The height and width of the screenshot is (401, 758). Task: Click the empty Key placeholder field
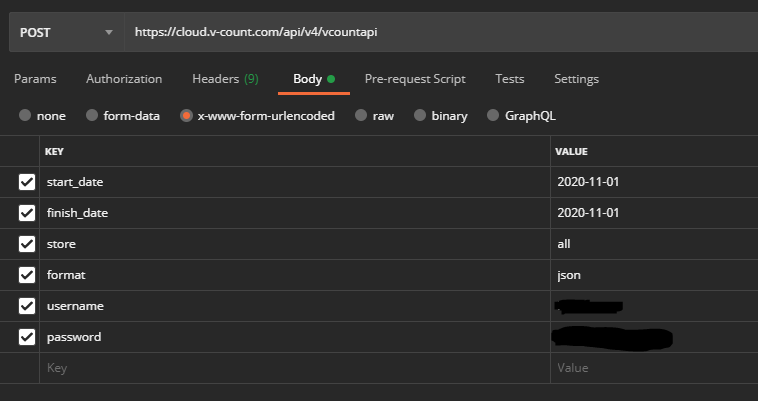coord(295,368)
